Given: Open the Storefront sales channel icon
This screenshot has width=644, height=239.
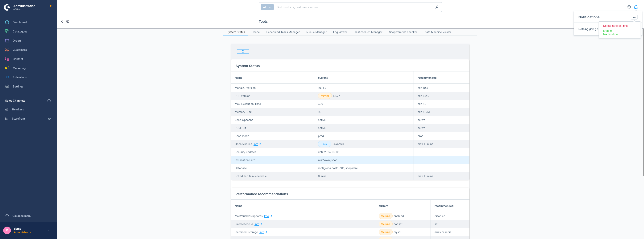Looking at the screenshot, I should pos(7,119).
